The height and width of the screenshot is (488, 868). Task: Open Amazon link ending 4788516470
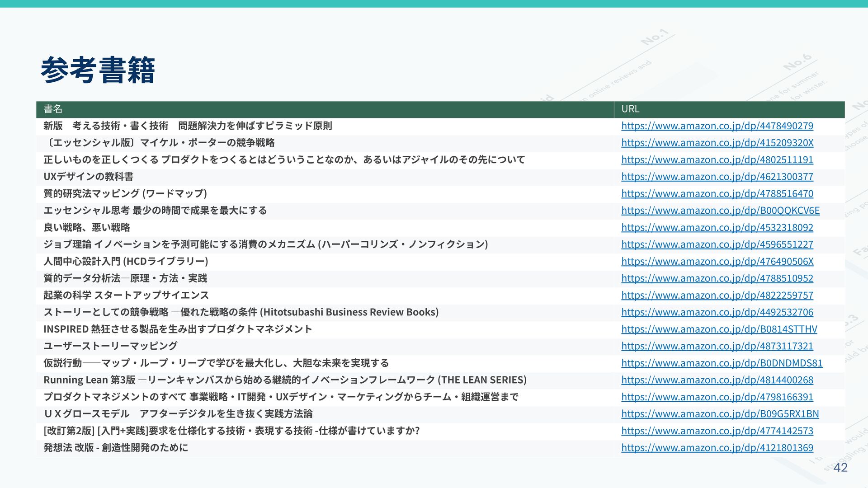717,193
